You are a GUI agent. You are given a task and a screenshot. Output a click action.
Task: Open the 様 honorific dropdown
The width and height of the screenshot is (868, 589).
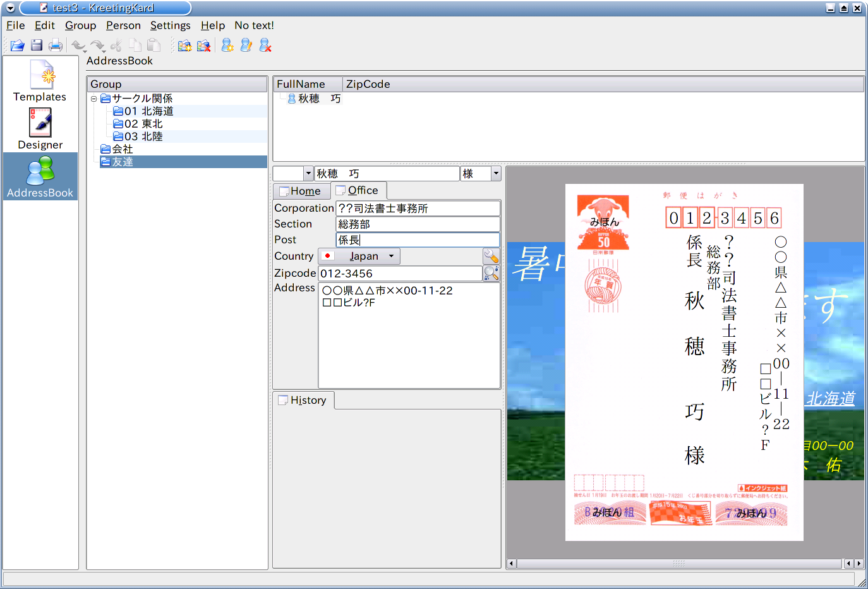click(495, 174)
